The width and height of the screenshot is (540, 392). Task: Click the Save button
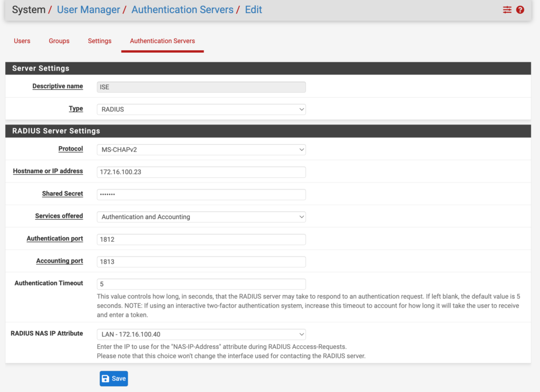[113, 378]
